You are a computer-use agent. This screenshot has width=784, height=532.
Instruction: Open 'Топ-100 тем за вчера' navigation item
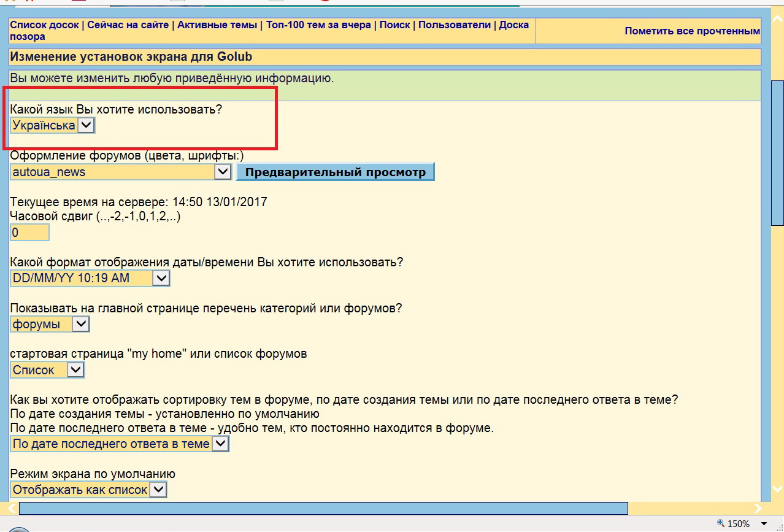click(x=318, y=25)
